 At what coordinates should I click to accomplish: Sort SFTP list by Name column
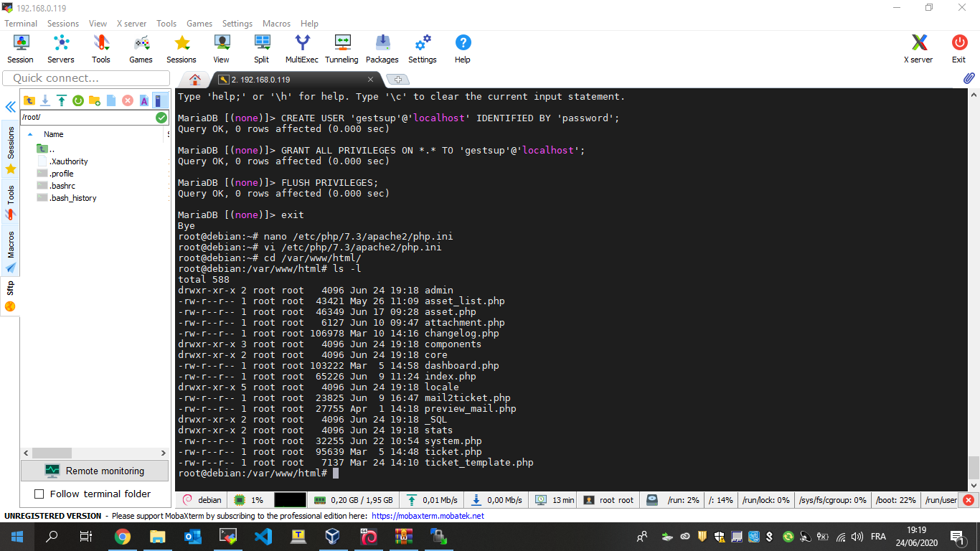pyautogui.click(x=53, y=134)
